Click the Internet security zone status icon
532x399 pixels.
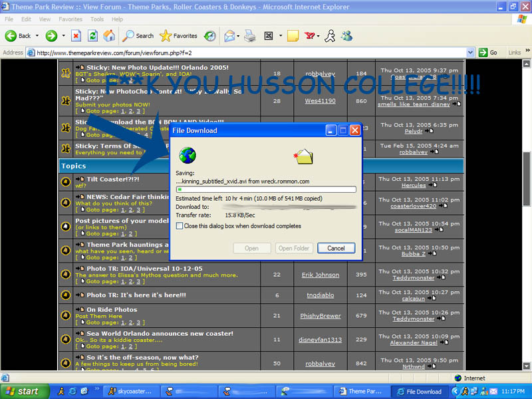458,378
